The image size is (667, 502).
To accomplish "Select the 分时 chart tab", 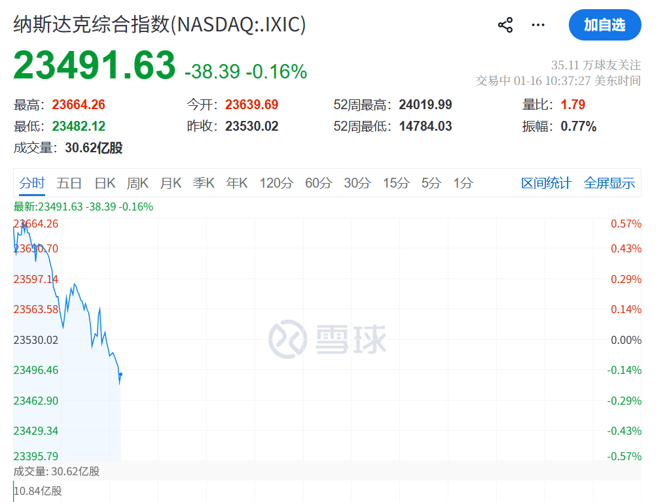I will click(32, 183).
